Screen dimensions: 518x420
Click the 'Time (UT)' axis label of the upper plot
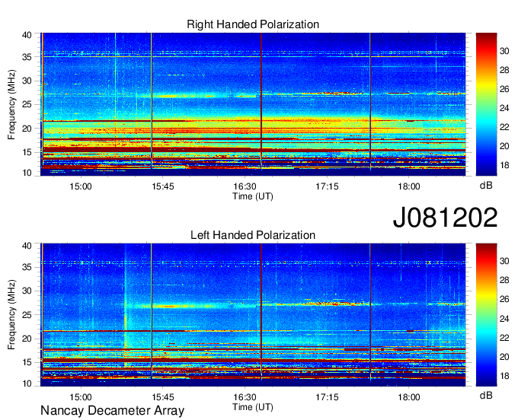[253, 196]
